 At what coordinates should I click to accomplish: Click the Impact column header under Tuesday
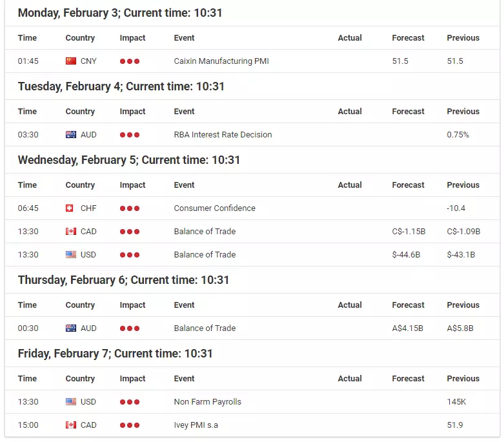click(132, 111)
